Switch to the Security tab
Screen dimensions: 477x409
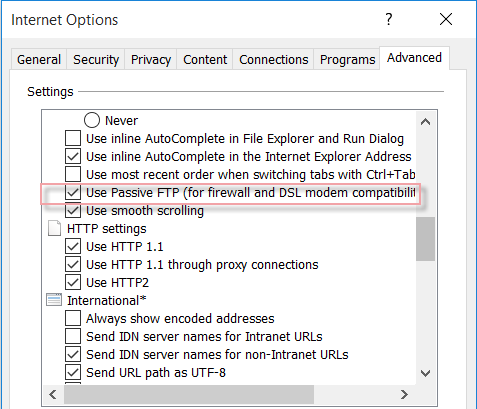[x=96, y=60]
